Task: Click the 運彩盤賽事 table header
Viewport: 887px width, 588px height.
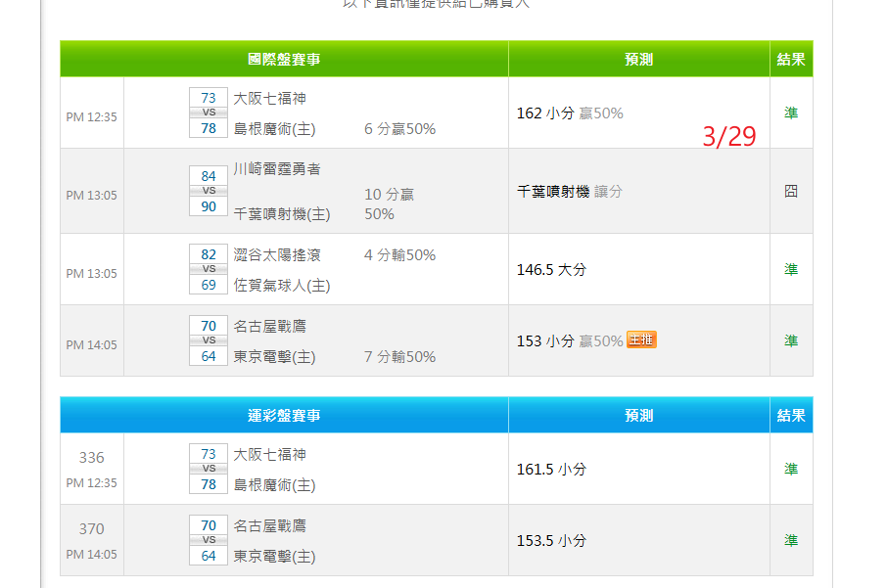Action: click(284, 415)
